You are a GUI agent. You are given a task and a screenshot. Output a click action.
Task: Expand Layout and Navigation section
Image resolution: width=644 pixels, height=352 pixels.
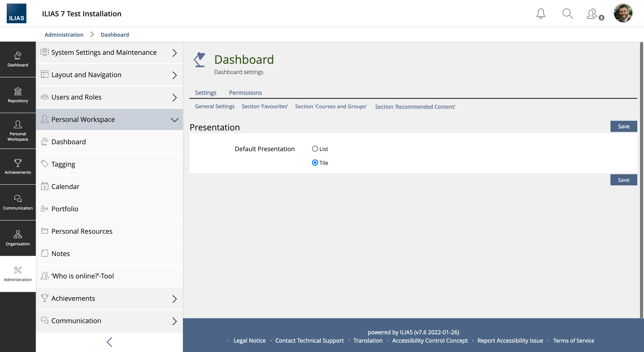point(174,75)
